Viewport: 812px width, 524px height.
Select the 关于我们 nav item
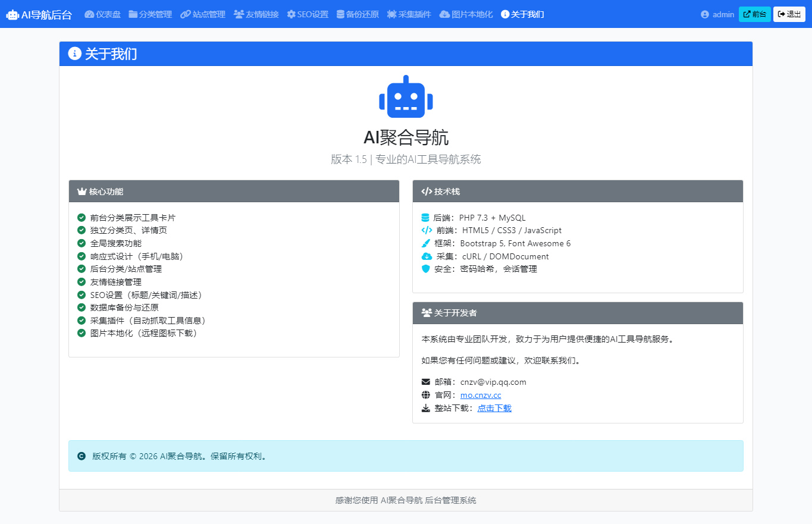(522, 14)
